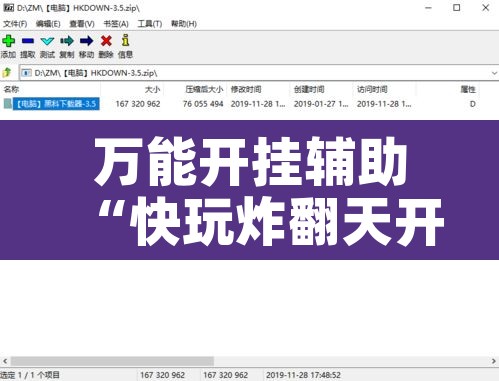Open the View (查看) menu
The width and height of the screenshot is (499, 381).
tap(82, 24)
